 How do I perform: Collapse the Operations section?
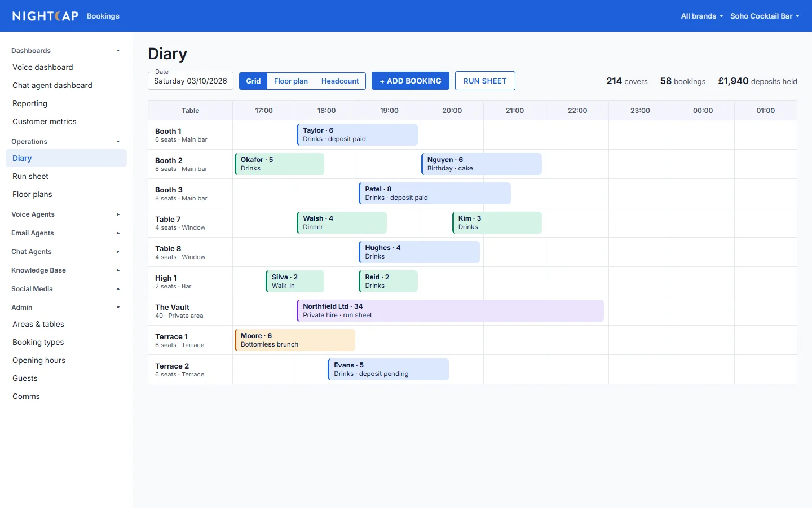(66, 142)
